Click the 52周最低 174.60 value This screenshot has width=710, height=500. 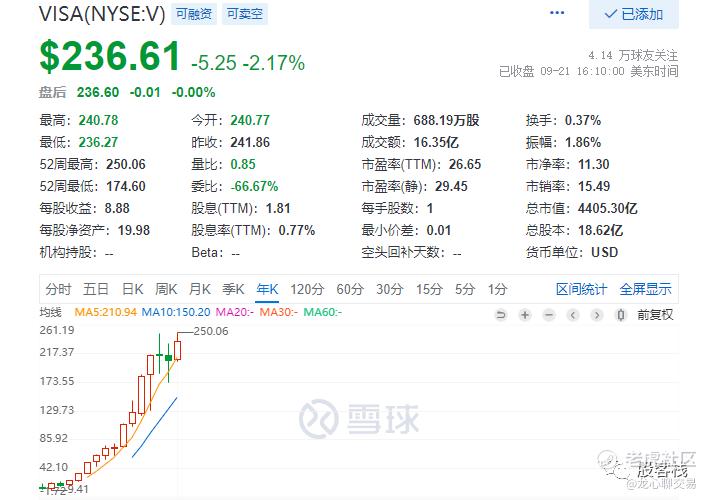(126, 186)
